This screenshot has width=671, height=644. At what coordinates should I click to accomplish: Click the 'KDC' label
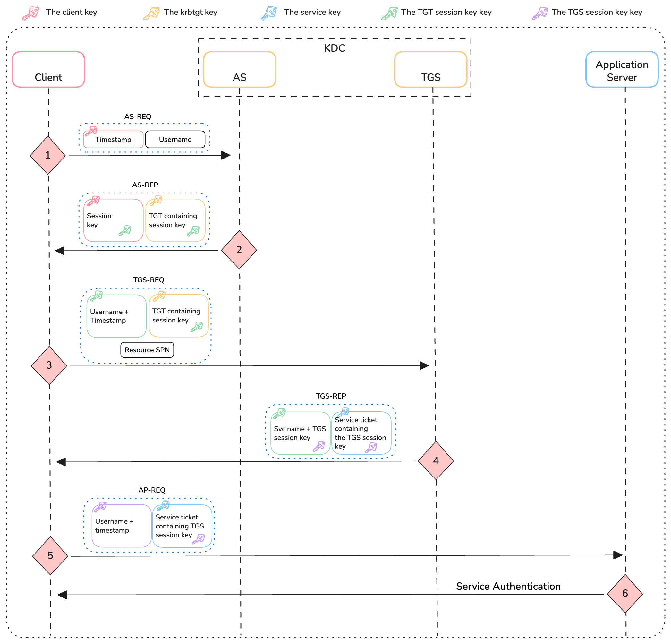click(335, 48)
